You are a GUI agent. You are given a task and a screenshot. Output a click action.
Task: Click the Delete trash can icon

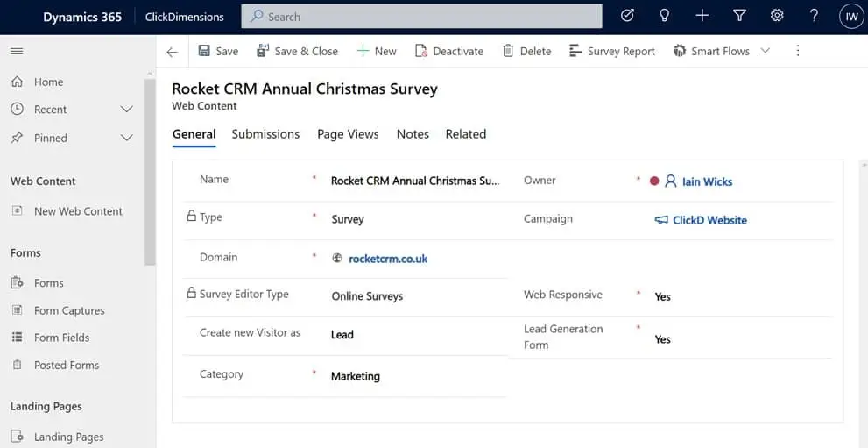(508, 51)
